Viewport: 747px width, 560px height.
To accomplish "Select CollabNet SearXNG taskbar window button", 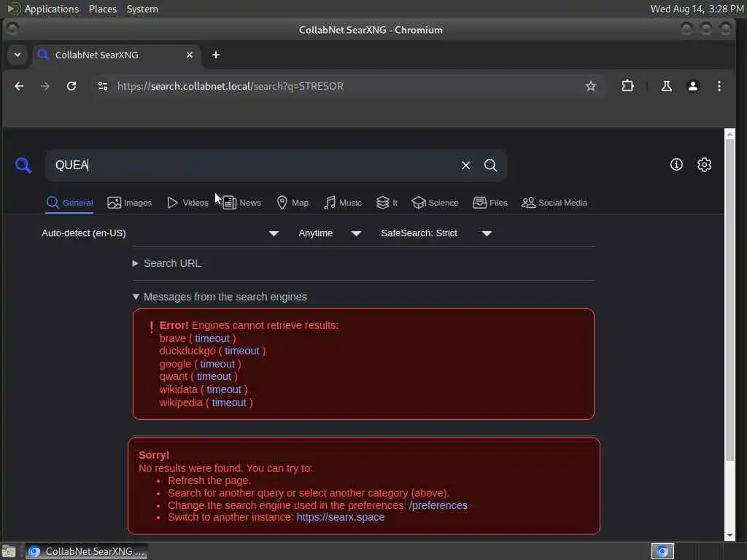I will tap(87, 551).
